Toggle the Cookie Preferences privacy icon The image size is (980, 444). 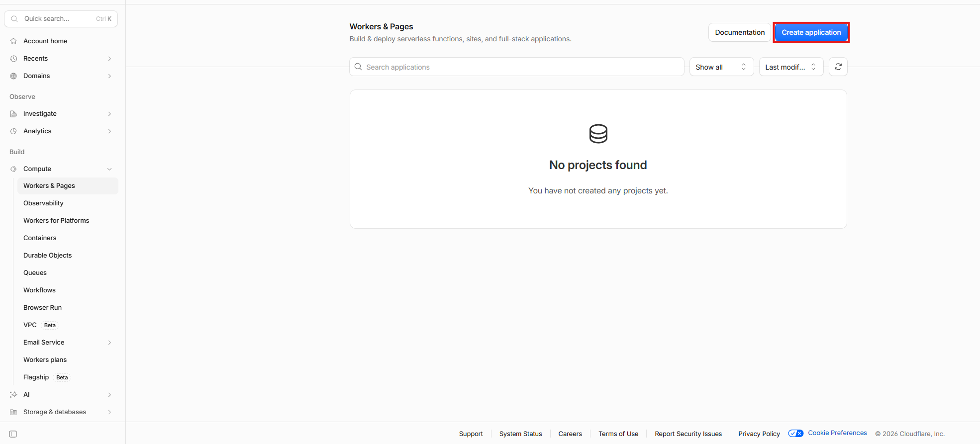click(x=796, y=433)
